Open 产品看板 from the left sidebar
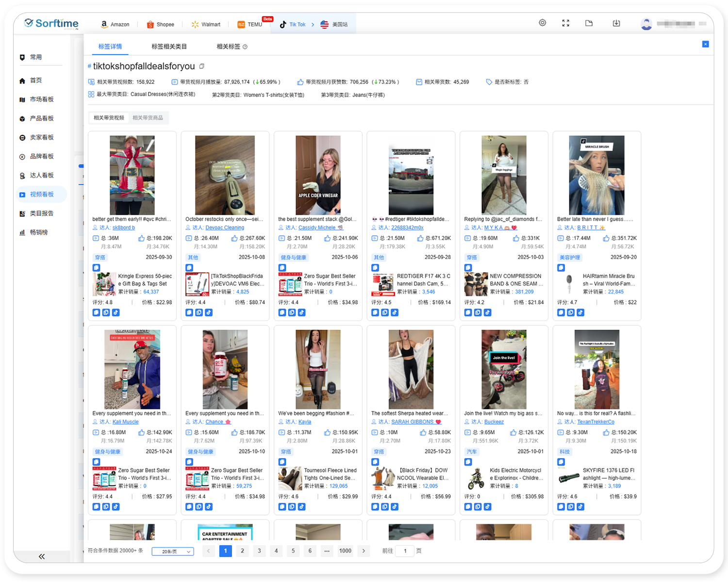This screenshot has width=728, height=582. click(x=41, y=118)
